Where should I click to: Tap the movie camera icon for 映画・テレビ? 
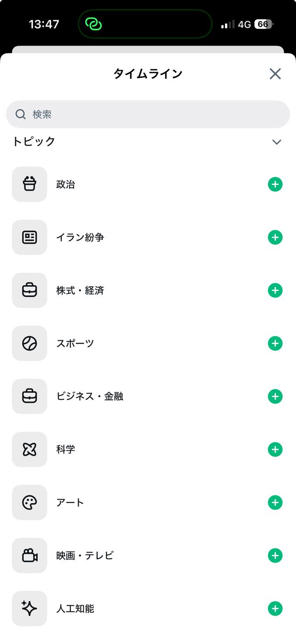(29, 555)
